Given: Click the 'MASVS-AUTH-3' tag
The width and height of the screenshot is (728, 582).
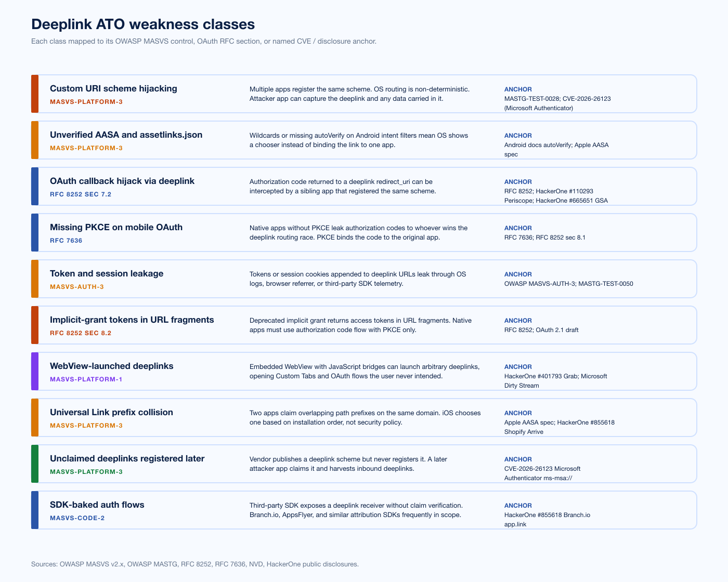Looking at the screenshot, I should click(x=77, y=287).
